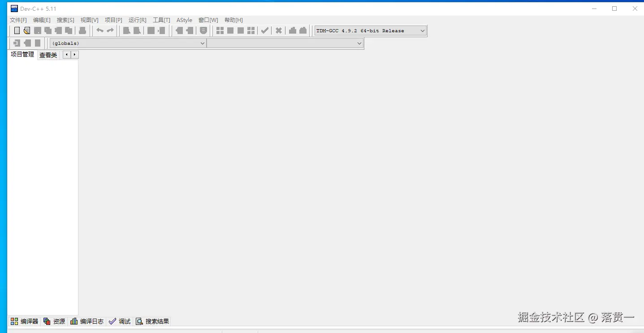Switch to the 项目管理 tab
The height and width of the screenshot is (333, 644).
click(x=22, y=55)
